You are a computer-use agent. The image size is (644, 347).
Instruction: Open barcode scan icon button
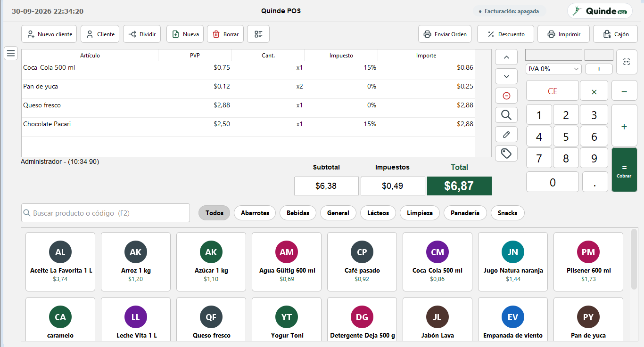pyautogui.click(x=627, y=62)
